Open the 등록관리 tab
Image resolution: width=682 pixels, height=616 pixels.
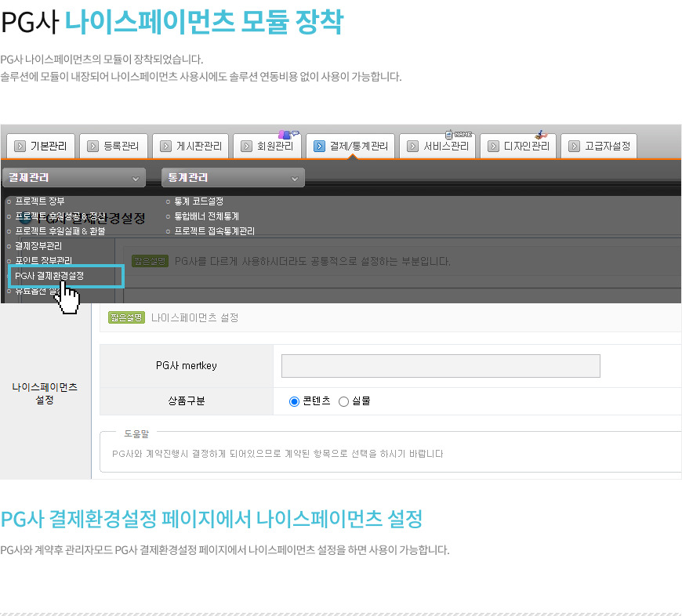click(114, 146)
